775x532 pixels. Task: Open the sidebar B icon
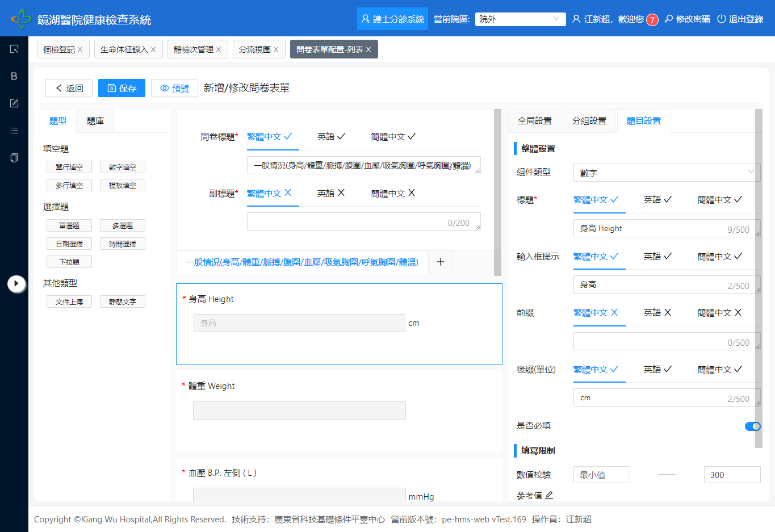(x=14, y=76)
